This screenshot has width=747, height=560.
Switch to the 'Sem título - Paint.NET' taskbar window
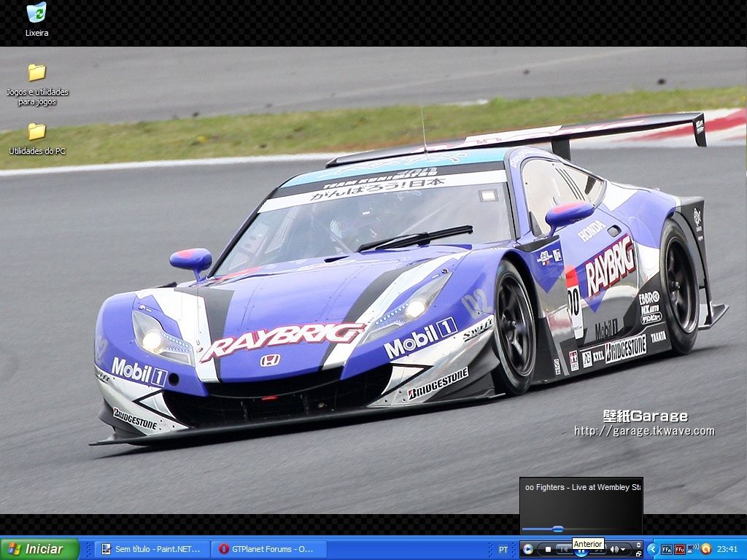tap(152, 549)
